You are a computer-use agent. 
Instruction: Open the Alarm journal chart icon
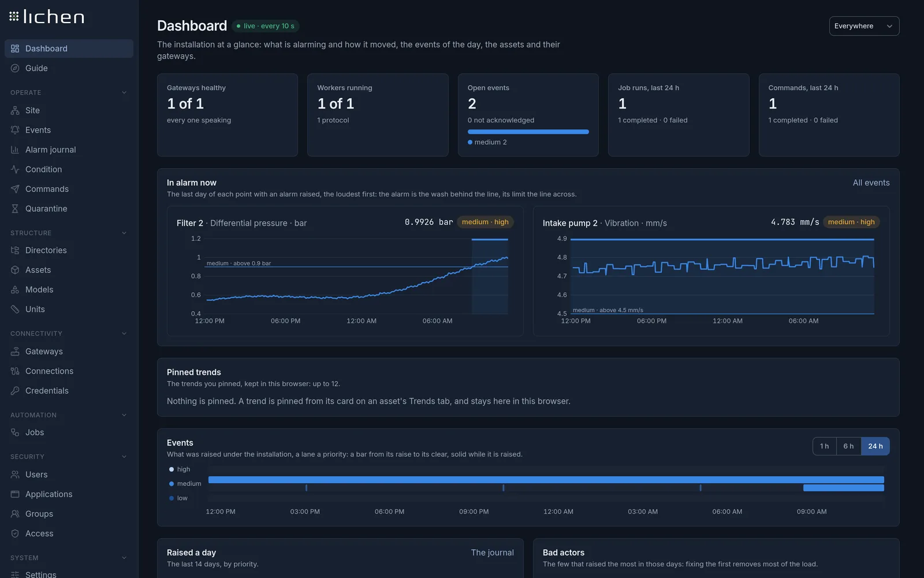[x=15, y=150]
